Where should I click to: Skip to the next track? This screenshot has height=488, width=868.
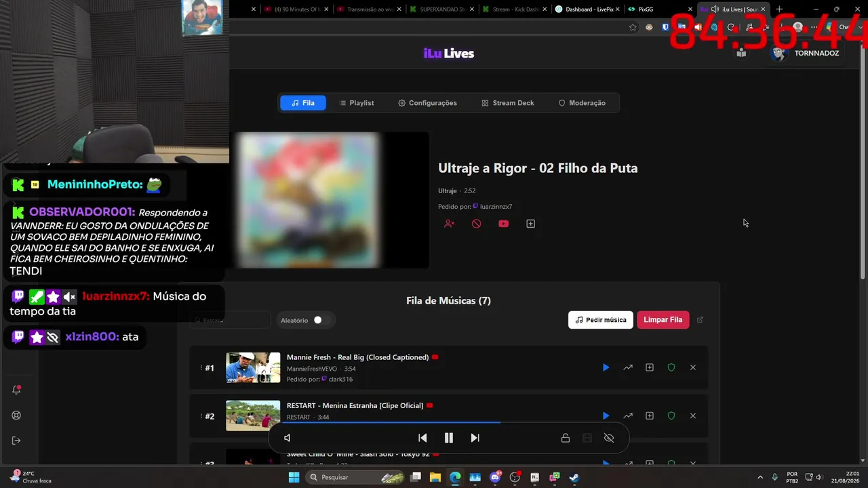point(475,438)
